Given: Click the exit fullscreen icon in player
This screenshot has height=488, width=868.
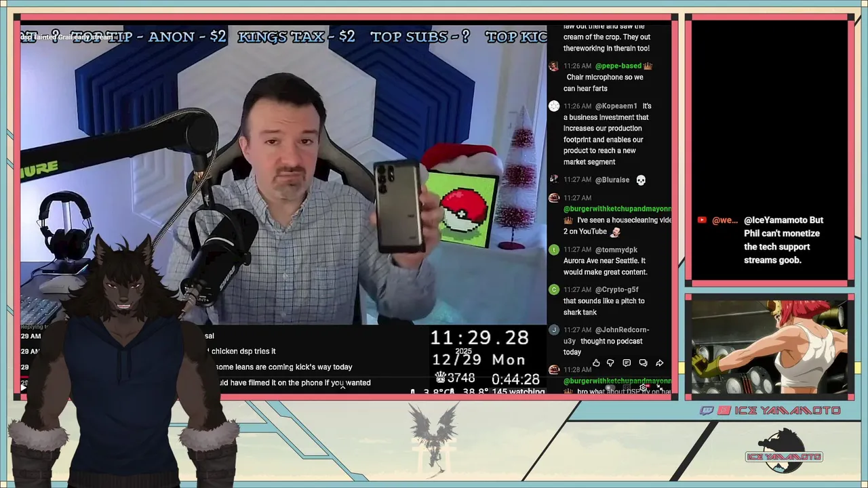Looking at the screenshot, I should tap(659, 388).
